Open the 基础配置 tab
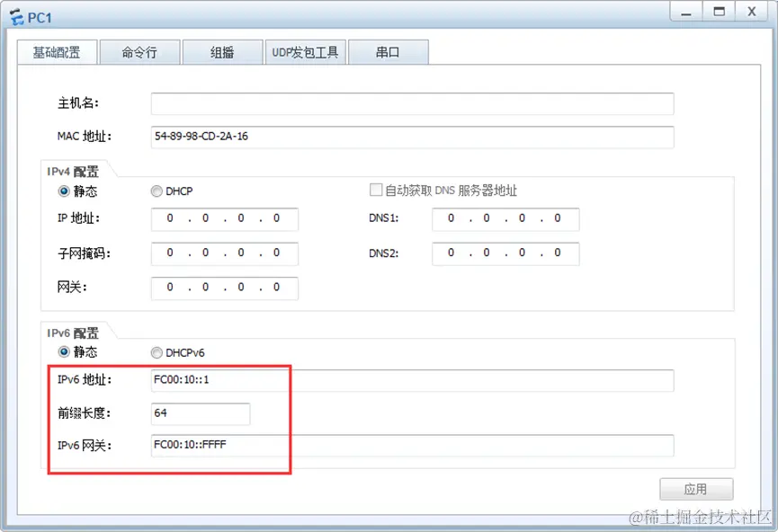Image resolution: width=778 pixels, height=532 pixels. pos(57,52)
